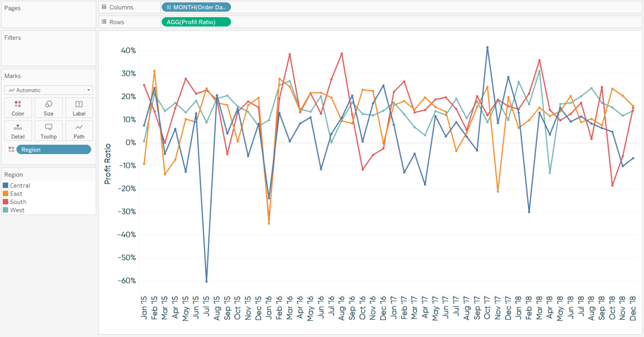Toggle highlighting for the Central region legend entry
The image size is (644, 337).
[x=21, y=185]
